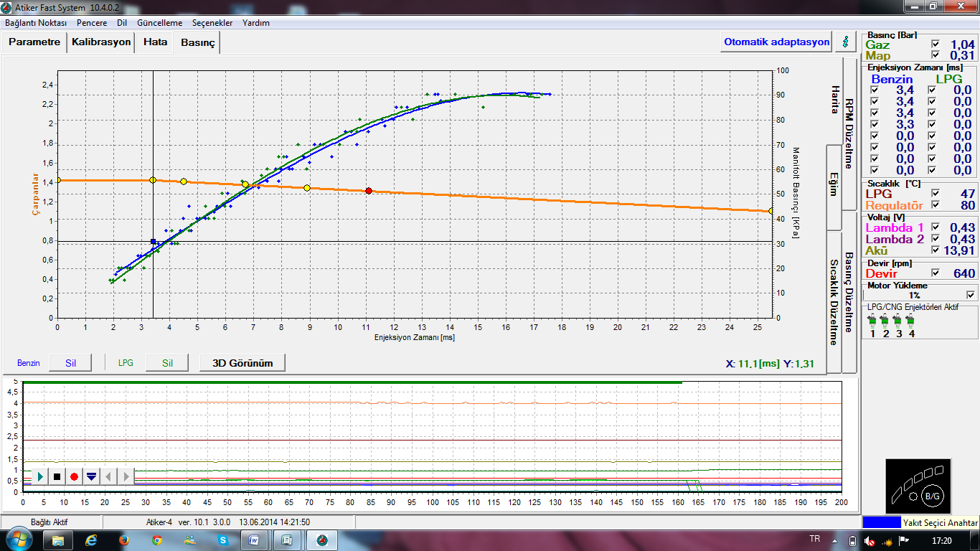Toggle LPG injector 2 icon
The image size is (980, 551).
(x=885, y=322)
